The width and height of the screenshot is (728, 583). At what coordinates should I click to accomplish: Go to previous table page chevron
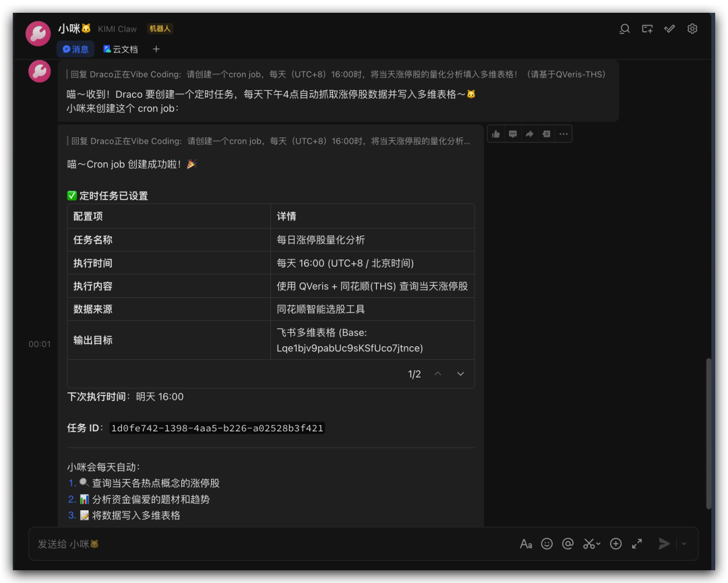pyautogui.click(x=438, y=374)
